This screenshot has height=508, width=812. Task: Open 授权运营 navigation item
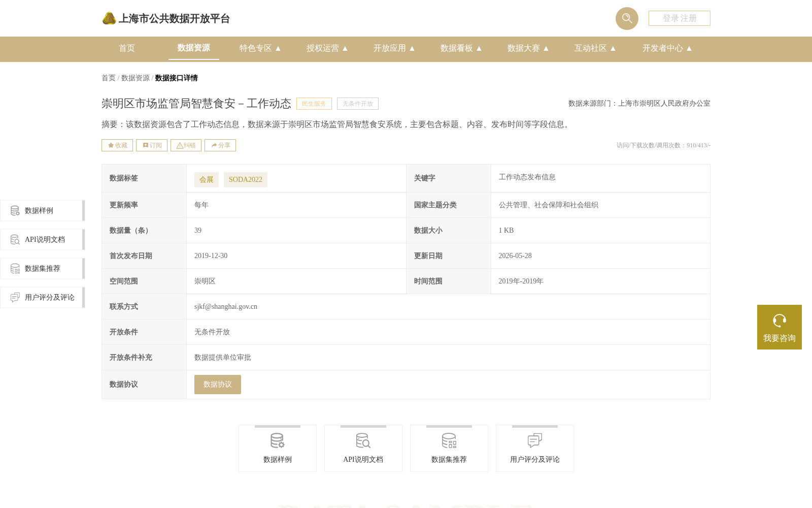tap(323, 48)
